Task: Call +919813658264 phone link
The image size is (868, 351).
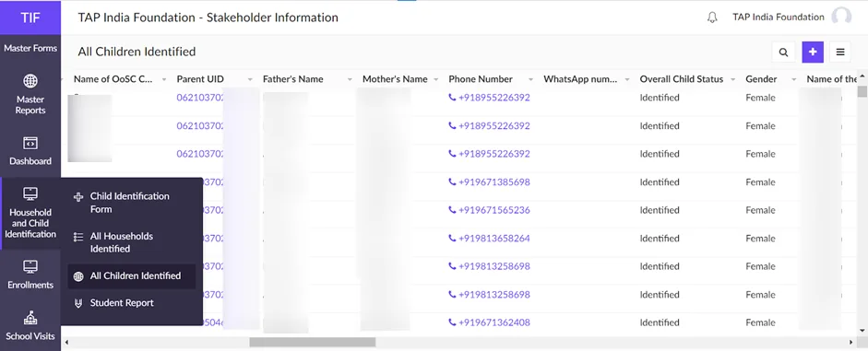Action: tap(493, 239)
